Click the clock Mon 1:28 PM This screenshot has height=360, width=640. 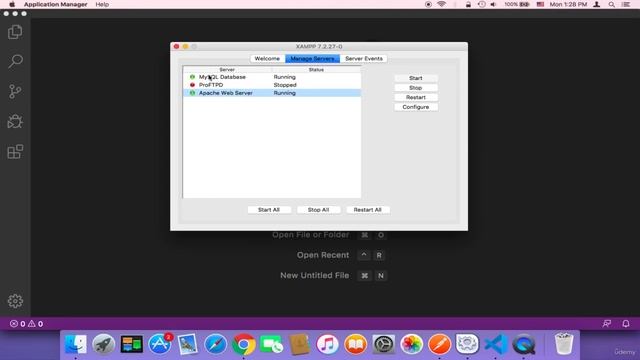coord(568,4)
